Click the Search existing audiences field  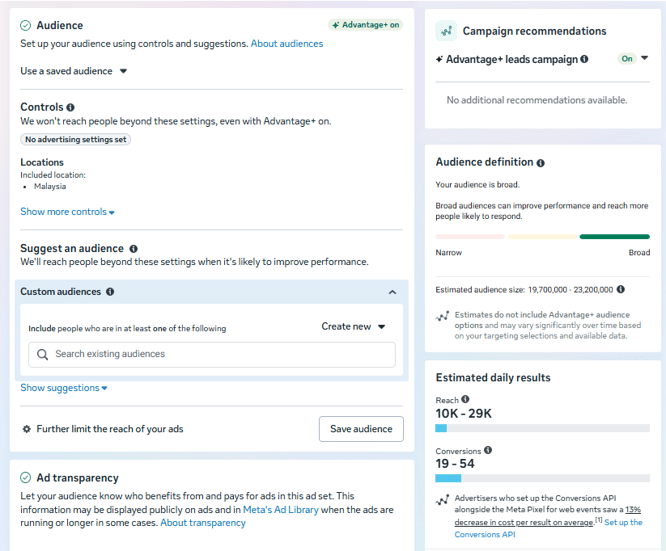pos(211,354)
